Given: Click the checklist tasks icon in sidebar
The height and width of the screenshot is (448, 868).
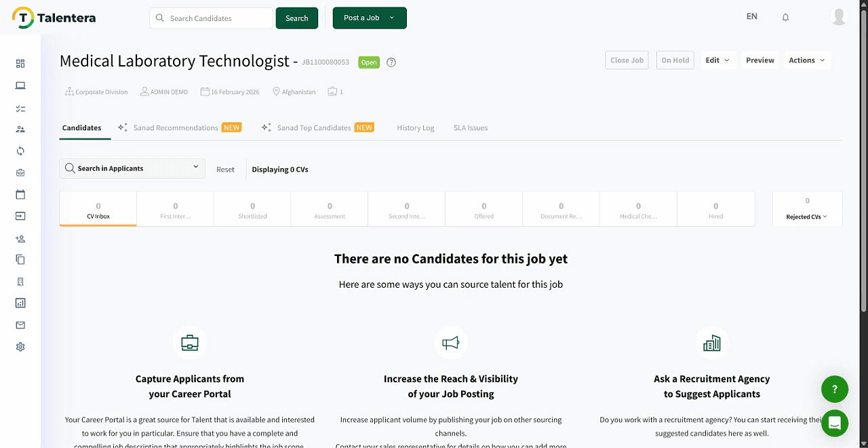Looking at the screenshot, I should point(20,109).
